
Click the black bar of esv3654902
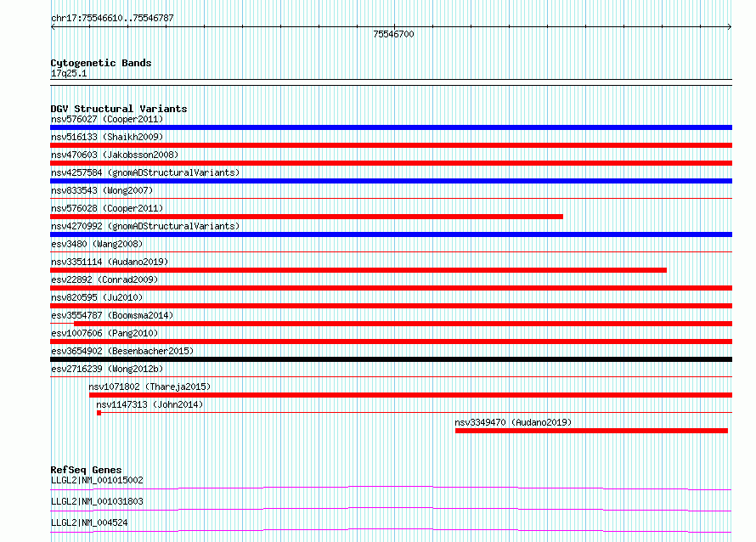tap(391, 359)
